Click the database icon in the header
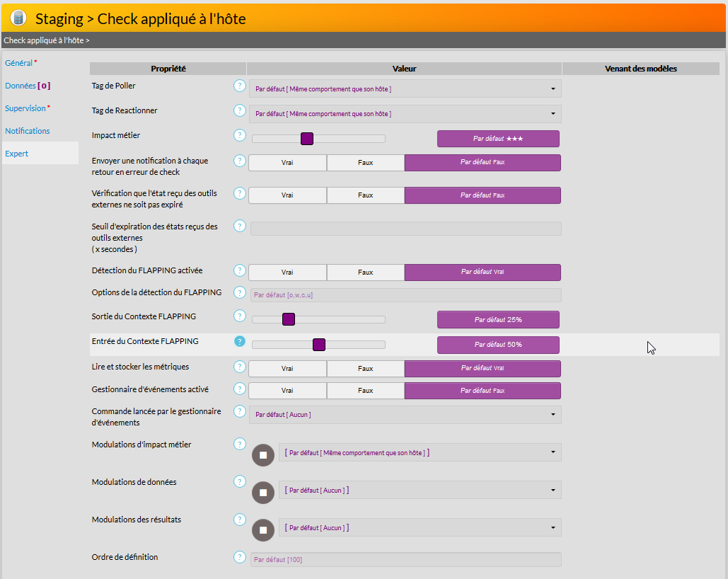728x579 pixels. pyautogui.click(x=18, y=18)
